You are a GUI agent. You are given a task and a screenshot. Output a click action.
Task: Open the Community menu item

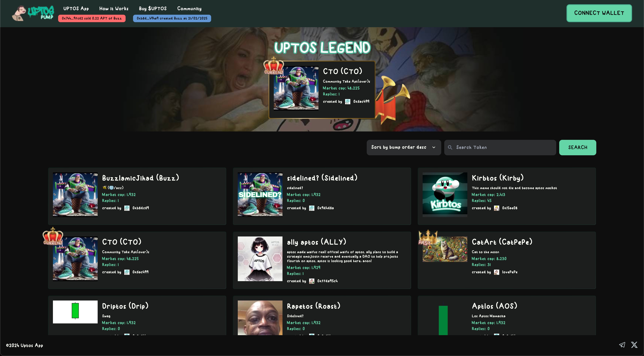point(189,9)
